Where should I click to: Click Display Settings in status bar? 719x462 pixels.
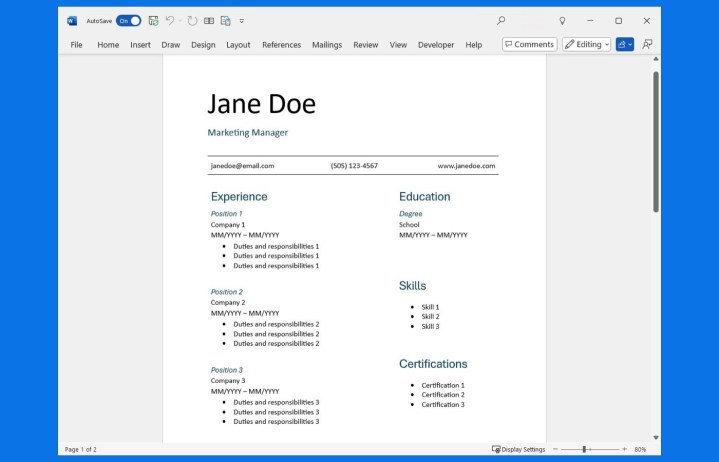[519, 450]
